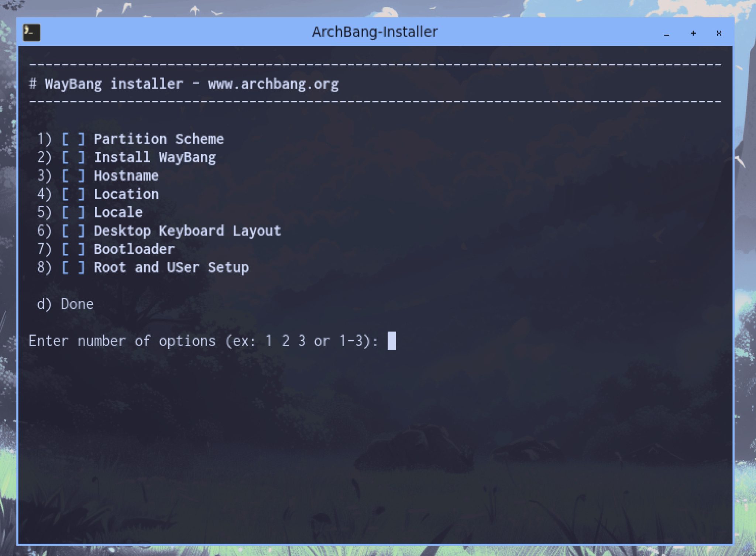This screenshot has width=756, height=556.
Task: Minimize the ArchBang-Installer window
Action: 667,34
